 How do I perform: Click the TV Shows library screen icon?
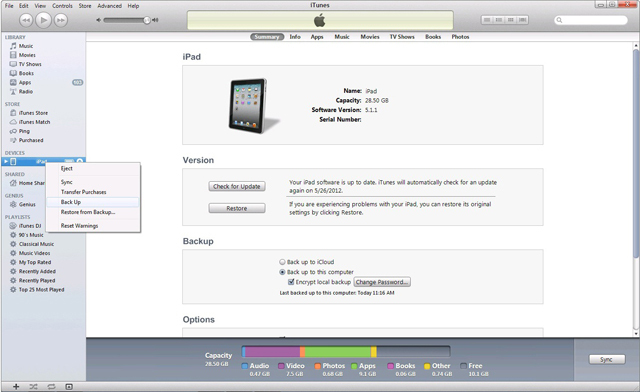(13, 64)
